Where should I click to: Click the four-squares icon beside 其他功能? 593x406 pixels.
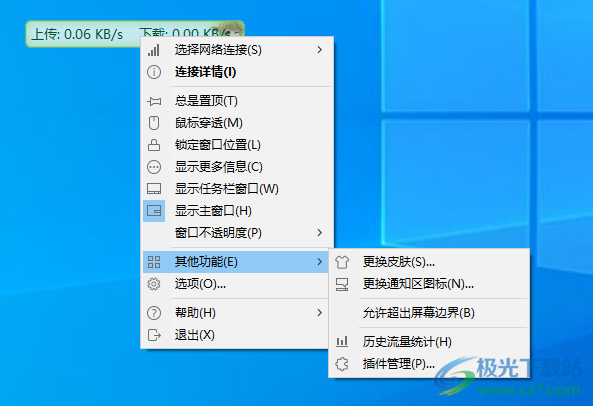tap(154, 262)
